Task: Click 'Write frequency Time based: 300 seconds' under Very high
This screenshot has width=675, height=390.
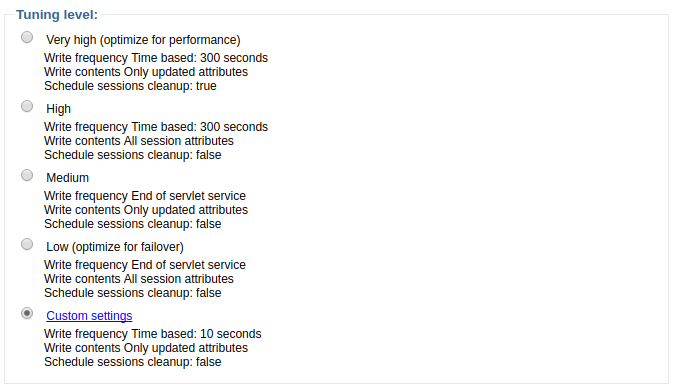Action: tap(156, 58)
